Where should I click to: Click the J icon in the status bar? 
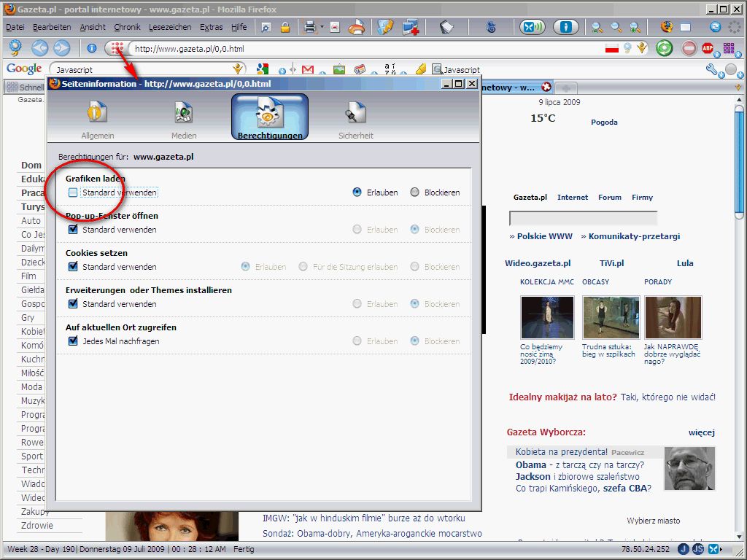tap(684, 549)
